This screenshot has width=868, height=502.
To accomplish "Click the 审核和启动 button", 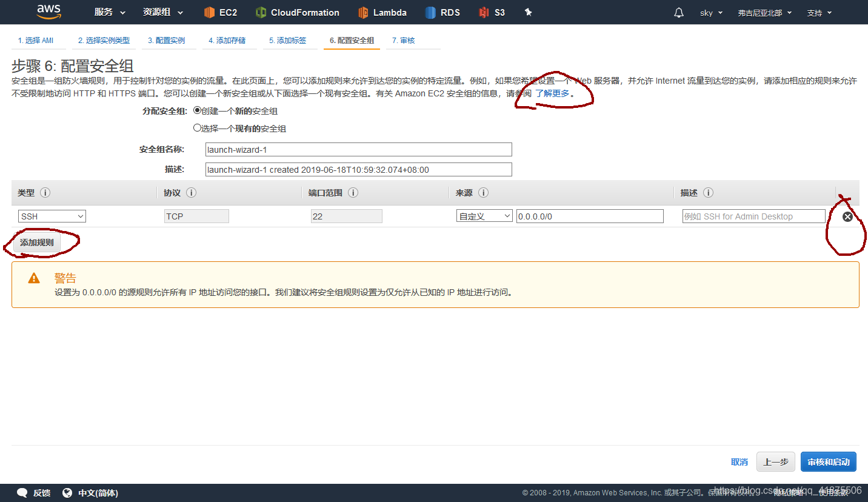I will 829,462.
